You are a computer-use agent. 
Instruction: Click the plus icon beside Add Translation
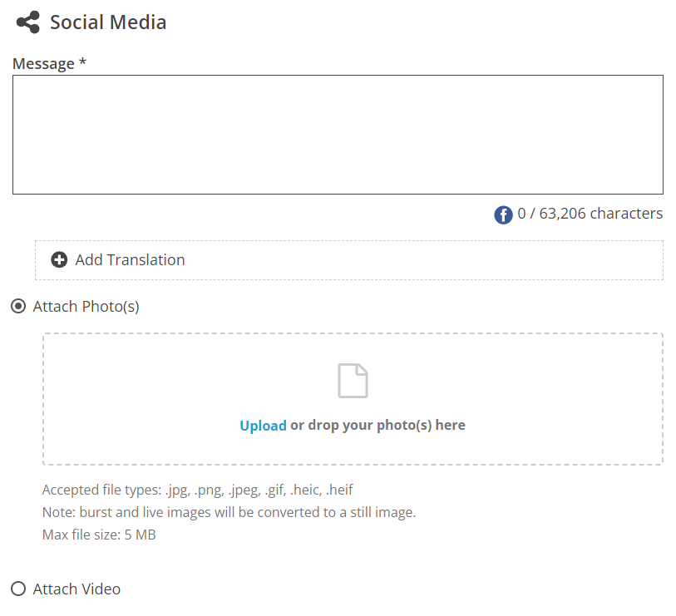59,260
